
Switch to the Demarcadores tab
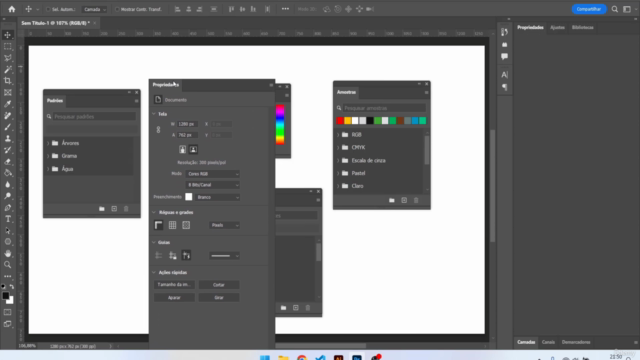click(576, 342)
